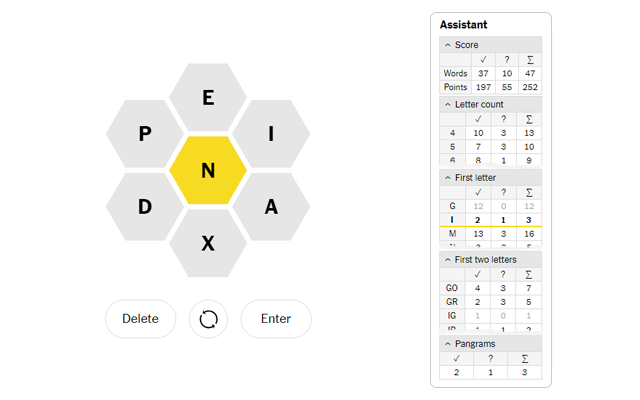The image size is (640, 400).
Task: Tap the letter I hexagon
Action: click(x=271, y=133)
